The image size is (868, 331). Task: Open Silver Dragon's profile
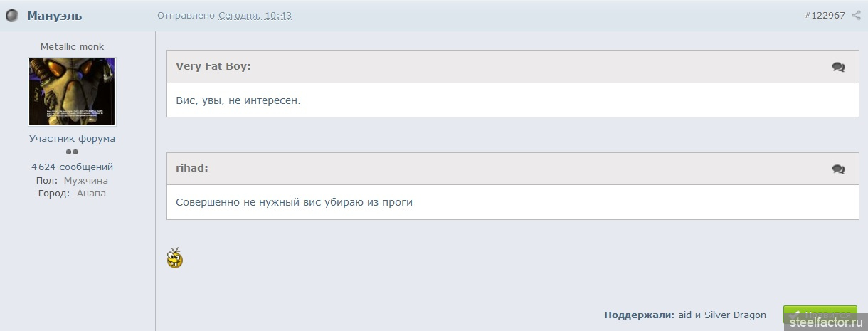[x=735, y=315]
